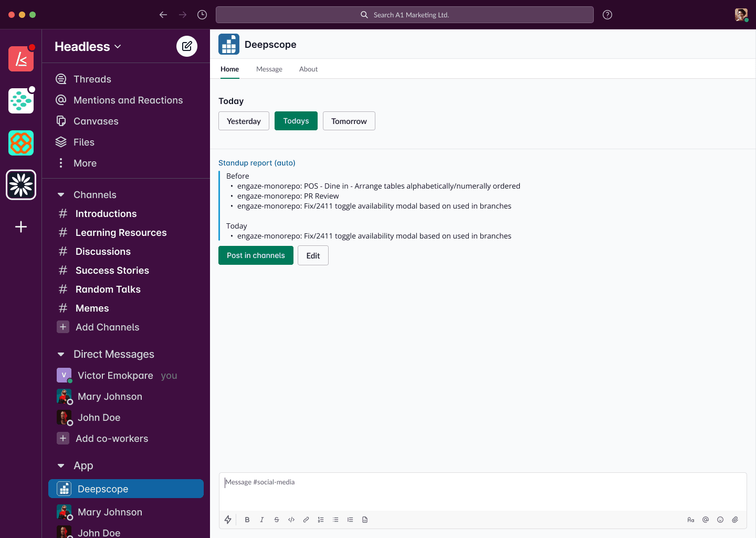Switch to the Message tab
This screenshot has width=756, height=538.
coord(269,69)
